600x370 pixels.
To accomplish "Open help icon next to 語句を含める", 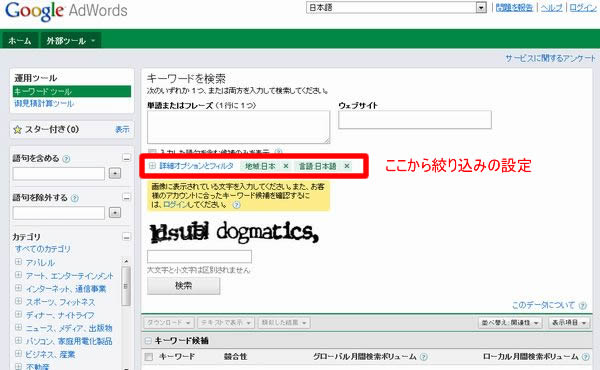I will [x=66, y=159].
